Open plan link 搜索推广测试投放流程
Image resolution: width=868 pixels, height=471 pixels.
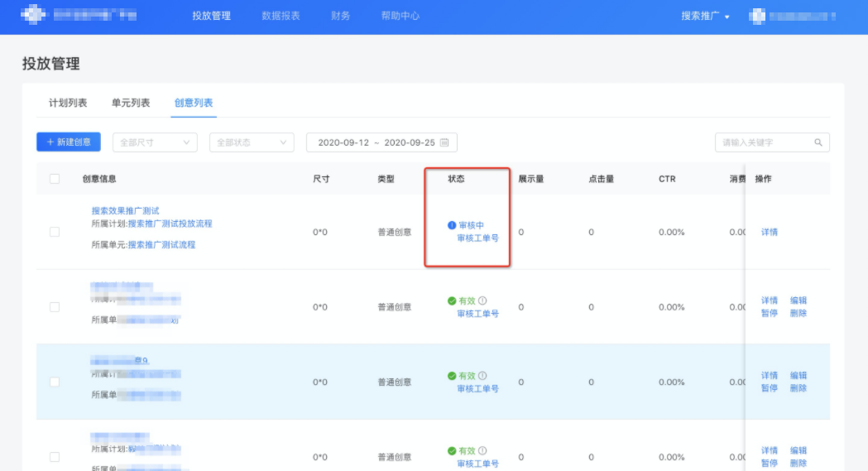tap(170, 223)
